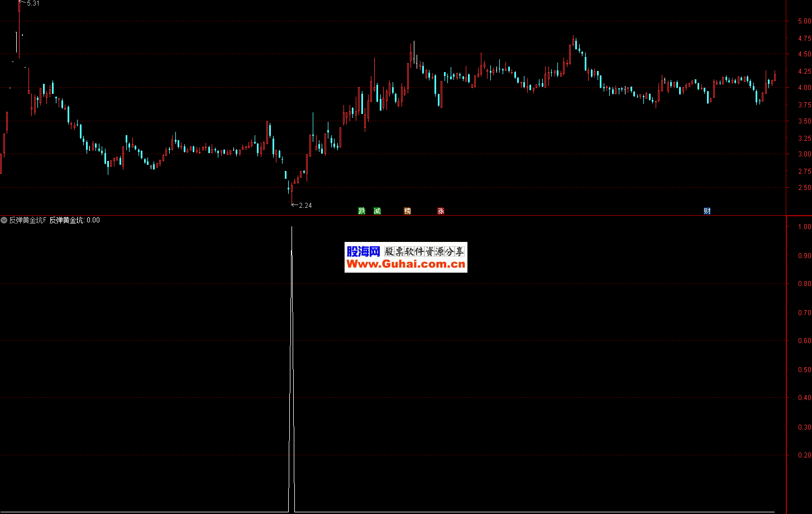The width and height of the screenshot is (812, 514).
Task: Click the green 减 event marker
Action: [377, 211]
